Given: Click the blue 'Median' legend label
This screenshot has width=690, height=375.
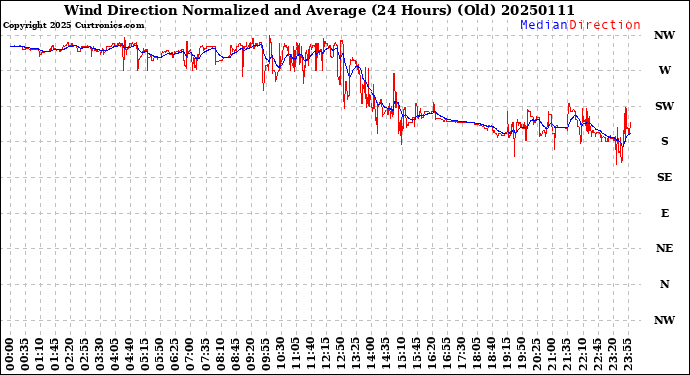Looking at the screenshot, I should [544, 25].
